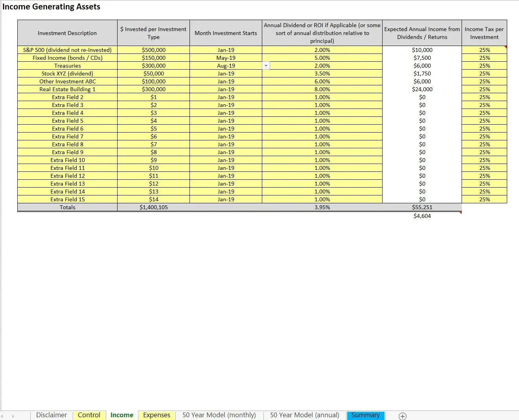Click the $500,000 invested amount cell
This screenshot has width=519, height=420.
[154, 50]
